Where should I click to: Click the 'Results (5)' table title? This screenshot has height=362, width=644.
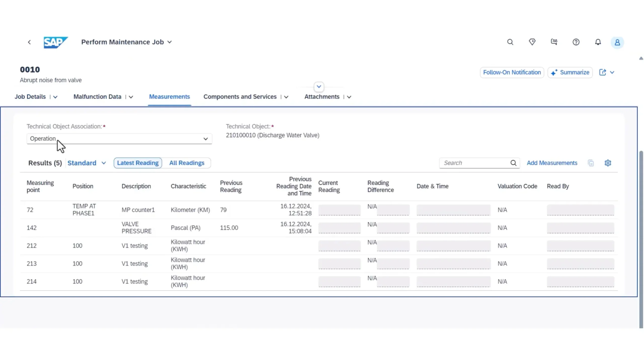45,163
